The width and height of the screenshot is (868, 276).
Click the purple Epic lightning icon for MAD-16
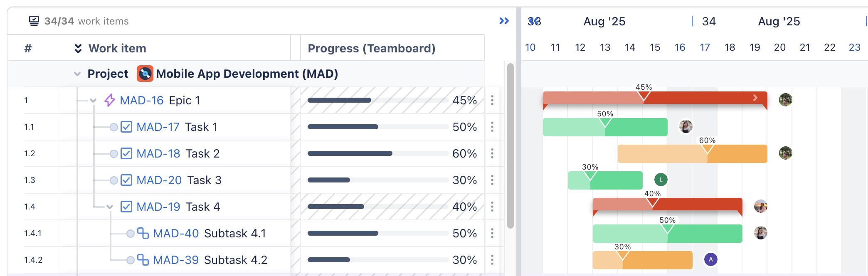[109, 100]
